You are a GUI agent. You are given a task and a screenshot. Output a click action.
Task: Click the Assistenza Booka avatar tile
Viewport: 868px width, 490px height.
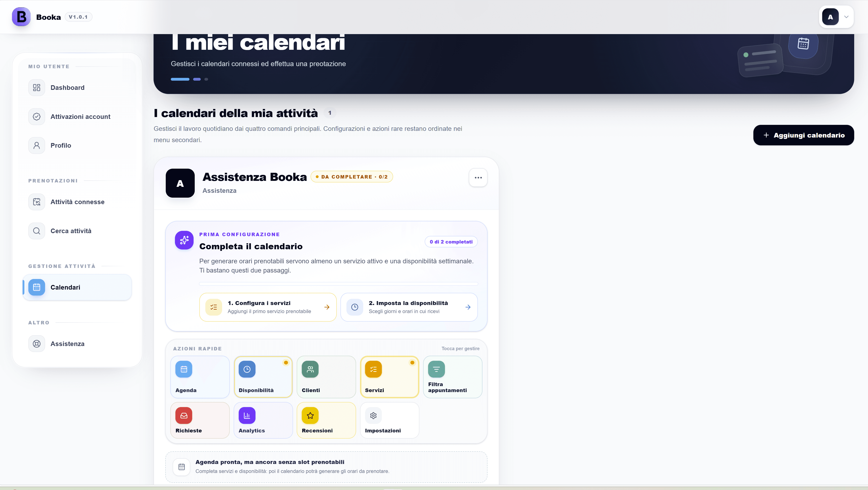point(180,183)
